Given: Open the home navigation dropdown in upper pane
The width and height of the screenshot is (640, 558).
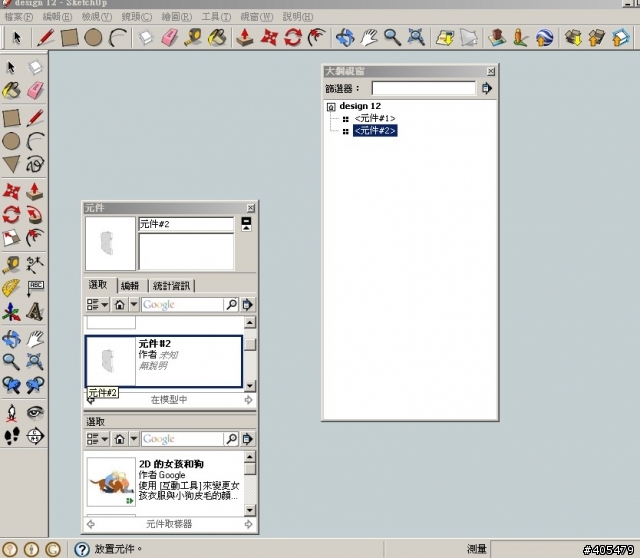Looking at the screenshot, I should click(x=134, y=305).
